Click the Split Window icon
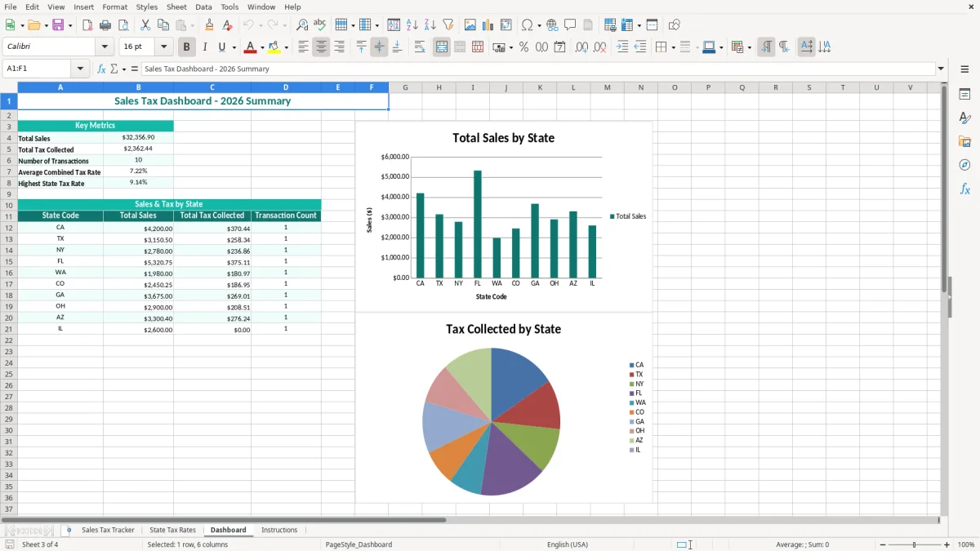 pos(652,25)
